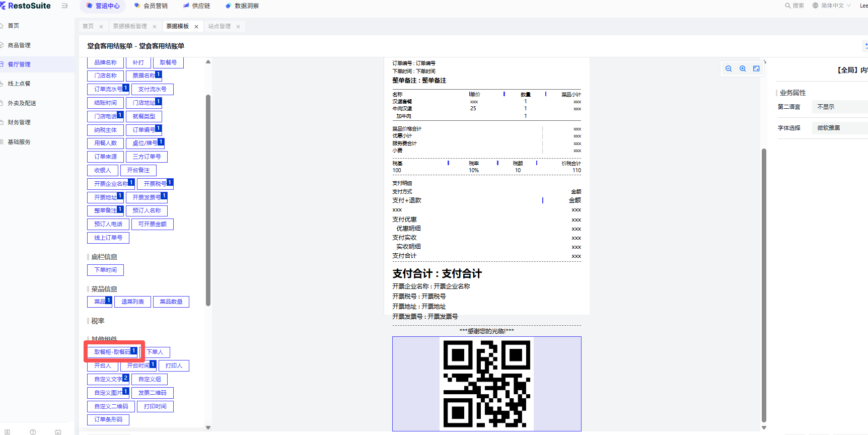The image size is (868, 435).
Task: Open the 会员营销 top menu
Action: [x=151, y=6]
